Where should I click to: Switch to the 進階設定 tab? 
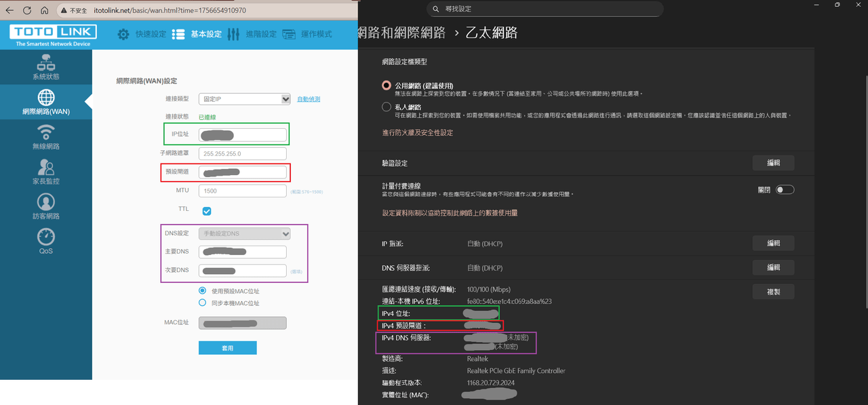pyautogui.click(x=252, y=34)
